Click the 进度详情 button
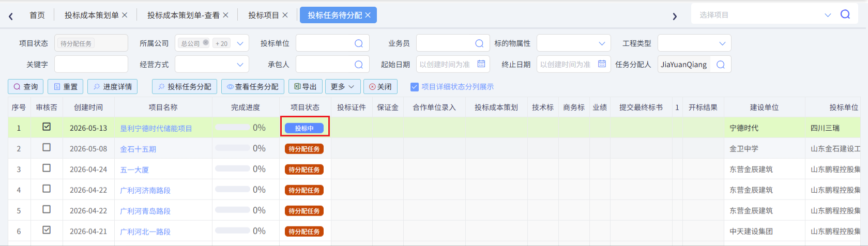The height and width of the screenshot is (246, 868). pyautogui.click(x=113, y=87)
